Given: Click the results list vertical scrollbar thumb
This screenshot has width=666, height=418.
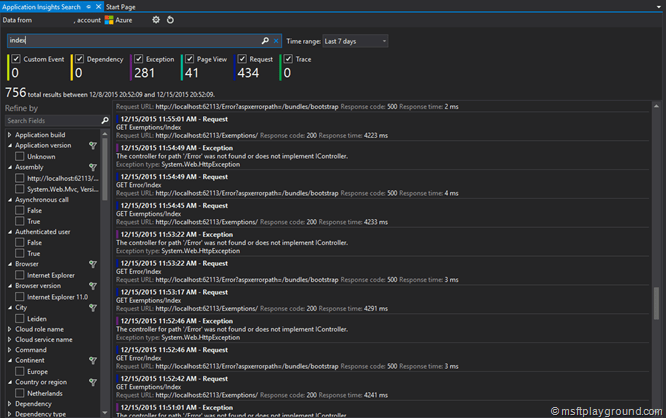Looking at the screenshot, I should click(x=656, y=303).
